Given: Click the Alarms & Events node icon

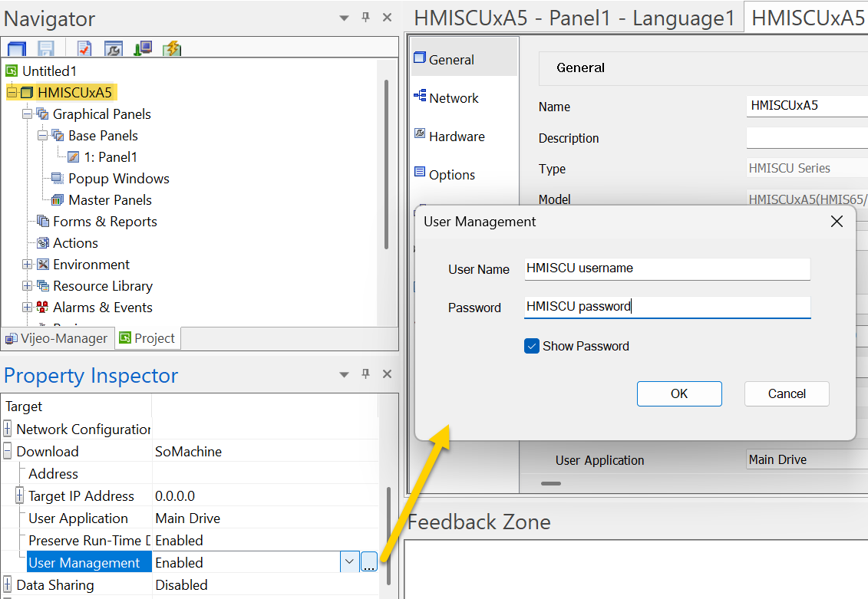Looking at the screenshot, I should coord(43,307).
